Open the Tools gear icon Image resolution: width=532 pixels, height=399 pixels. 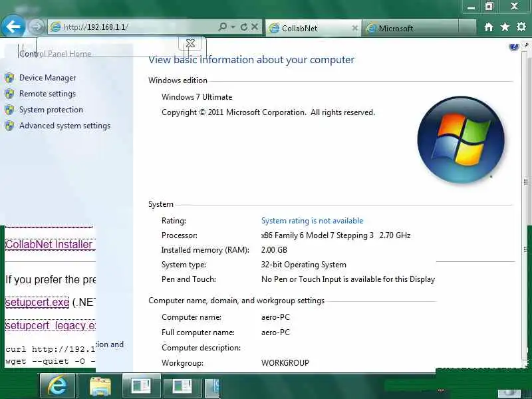click(x=521, y=27)
